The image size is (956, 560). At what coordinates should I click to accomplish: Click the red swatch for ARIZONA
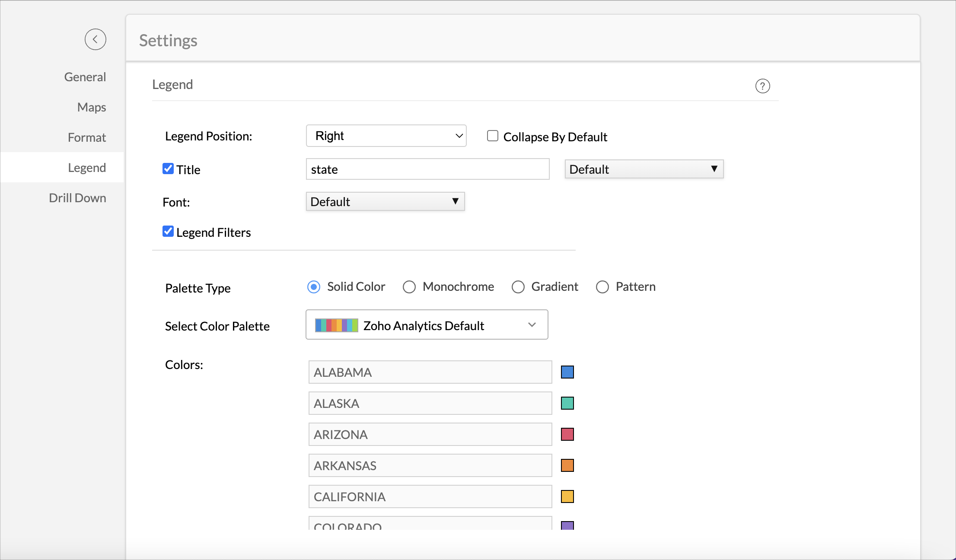click(x=567, y=434)
